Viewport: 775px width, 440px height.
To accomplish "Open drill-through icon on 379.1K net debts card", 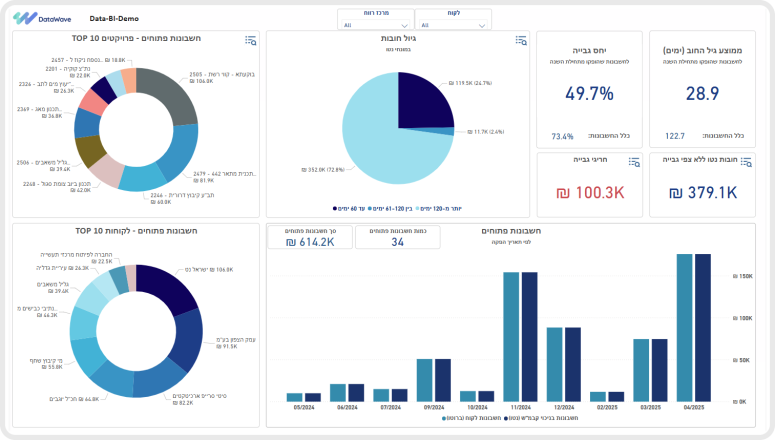I will pyautogui.click(x=746, y=162).
